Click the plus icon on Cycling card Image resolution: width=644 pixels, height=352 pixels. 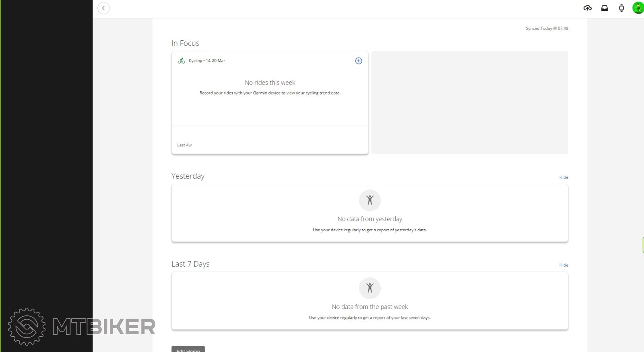click(359, 61)
